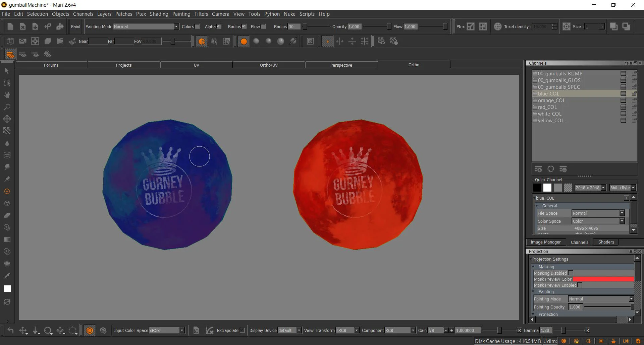This screenshot has width=644, height=345.
Task: Click the wireframe cube view icon
Action: pyautogui.click(x=10, y=41)
